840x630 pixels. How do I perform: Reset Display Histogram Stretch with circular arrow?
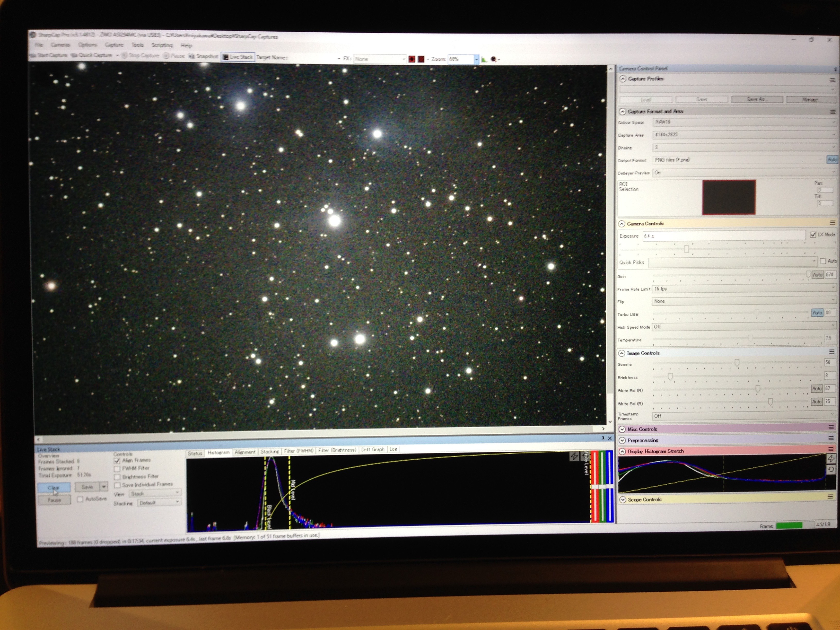[830, 469]
